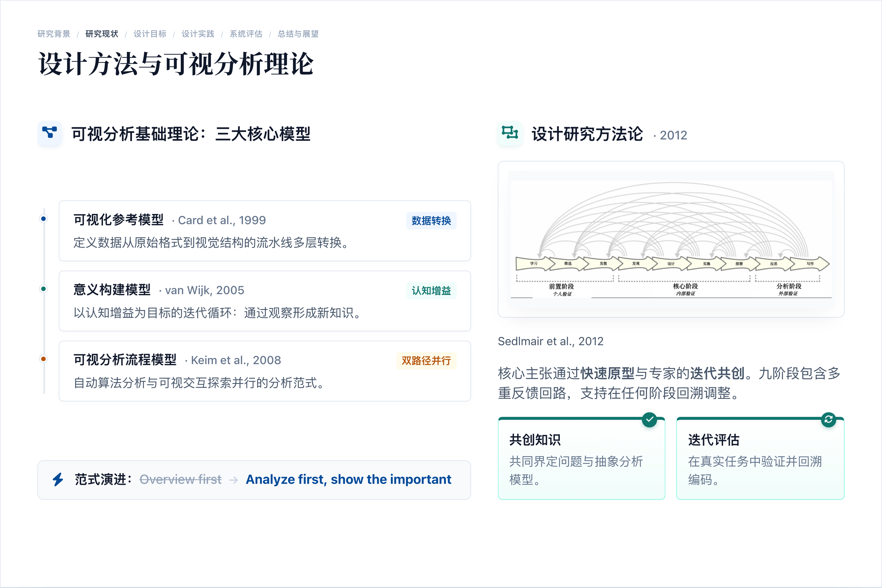The width and height of the screenshot is (882, 588).
Task: Click the 前置阶段 label in the diagram
Action: click(x=561, y=287)
